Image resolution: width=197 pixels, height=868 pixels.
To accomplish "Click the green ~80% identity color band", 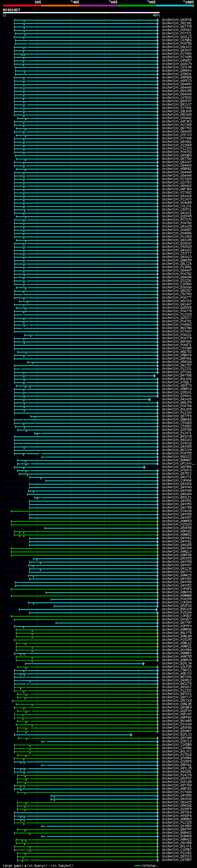I will [x=136, y=6].
